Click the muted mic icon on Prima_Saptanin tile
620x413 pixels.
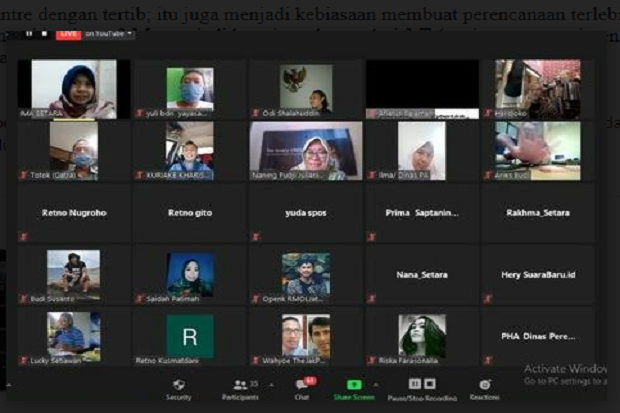[371, 237]
